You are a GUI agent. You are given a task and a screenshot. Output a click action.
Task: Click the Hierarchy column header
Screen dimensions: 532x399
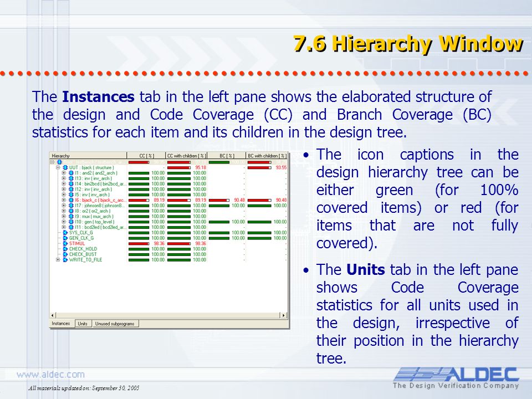tap(88, 156)
